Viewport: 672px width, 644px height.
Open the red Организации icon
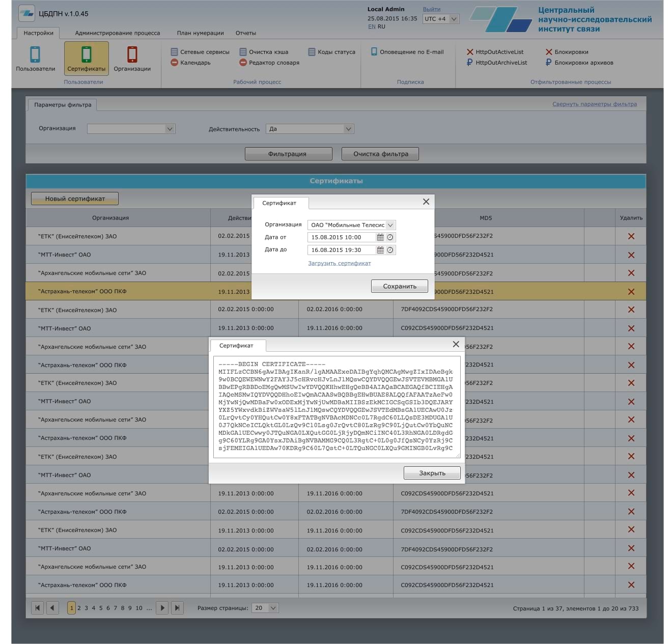click(132, 54)
